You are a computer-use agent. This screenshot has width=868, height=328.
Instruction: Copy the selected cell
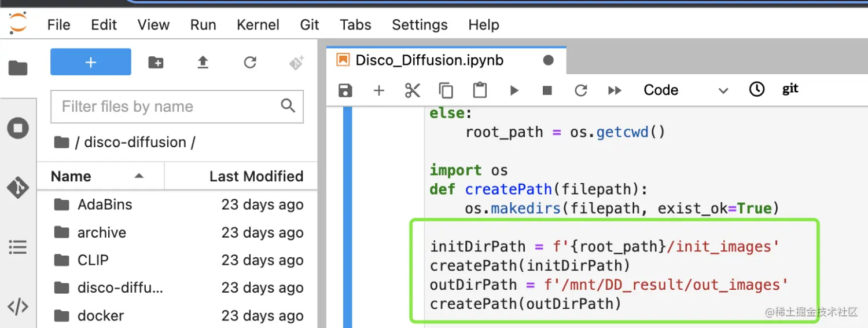[x=446, y=90]
